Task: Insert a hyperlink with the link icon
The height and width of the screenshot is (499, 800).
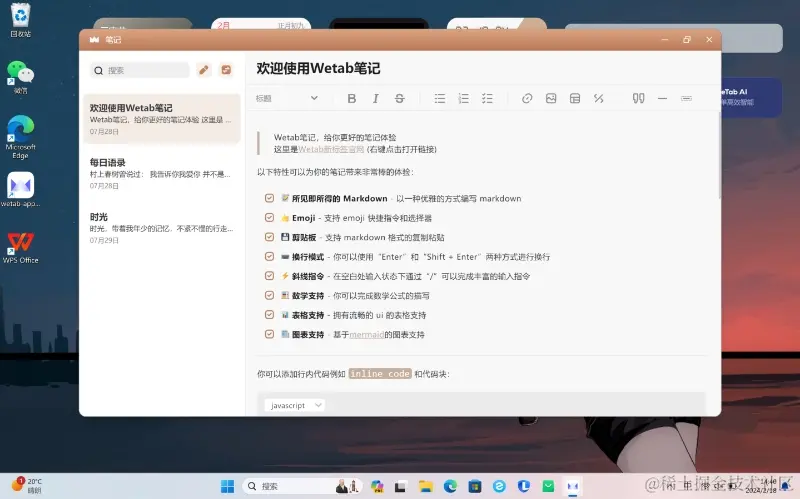Action: click(x=527, y=98)
